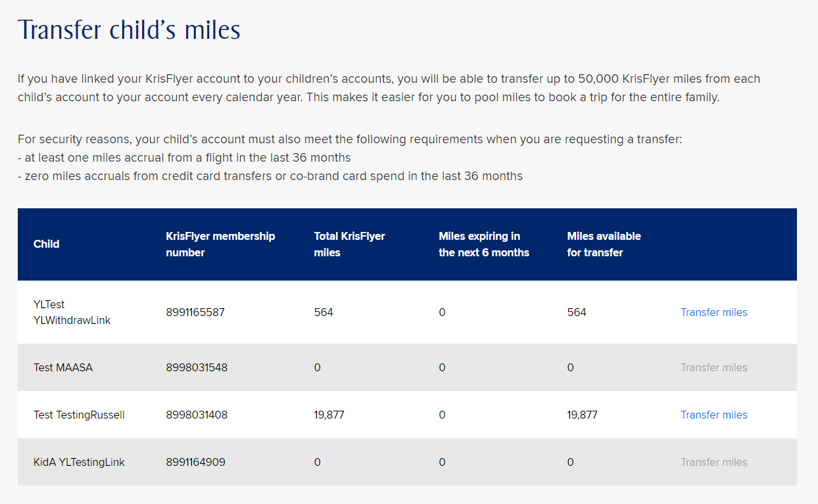This screenshot has height=504, width=818.
Task: Click Transfer miles for YLTest YLWithdrawLink
Action: coord(713,312)
